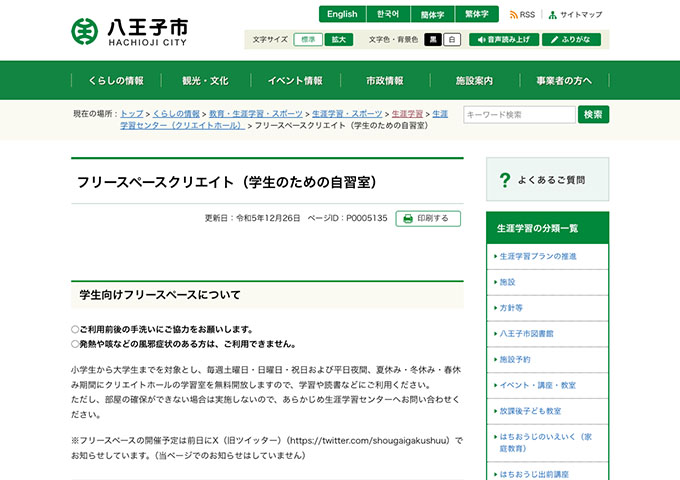Viewport: 680px width, 480px height.
Task: Open はちおうじのいえいく(家庭教育) sidebar link
Action: pyautogui.click(x=546, y=443)
